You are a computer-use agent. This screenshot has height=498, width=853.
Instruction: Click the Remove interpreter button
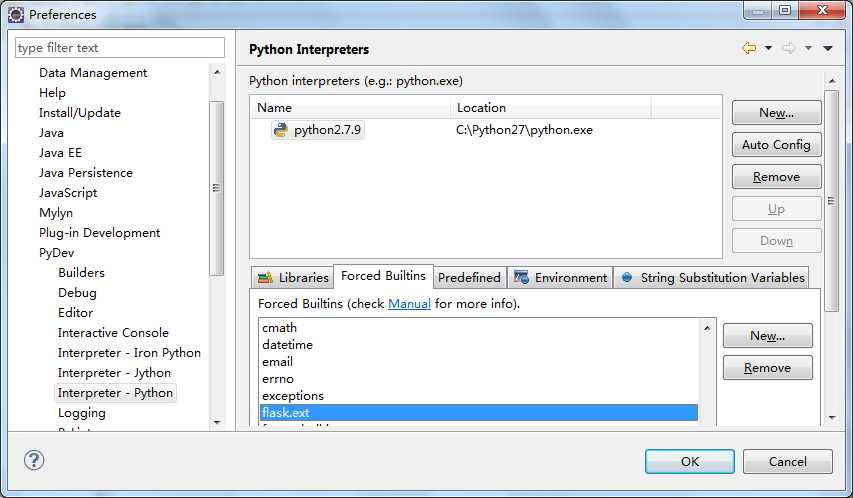(x=776, y=177)
